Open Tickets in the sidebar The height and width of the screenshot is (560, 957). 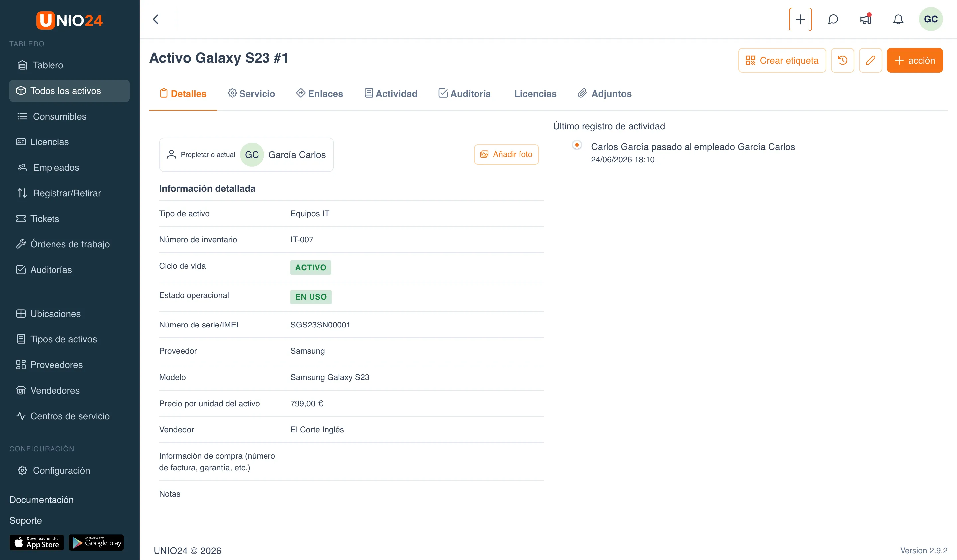(x=69, y=219)
